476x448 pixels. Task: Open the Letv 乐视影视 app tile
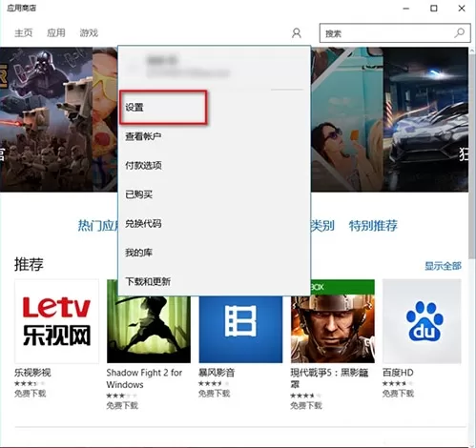56,321
